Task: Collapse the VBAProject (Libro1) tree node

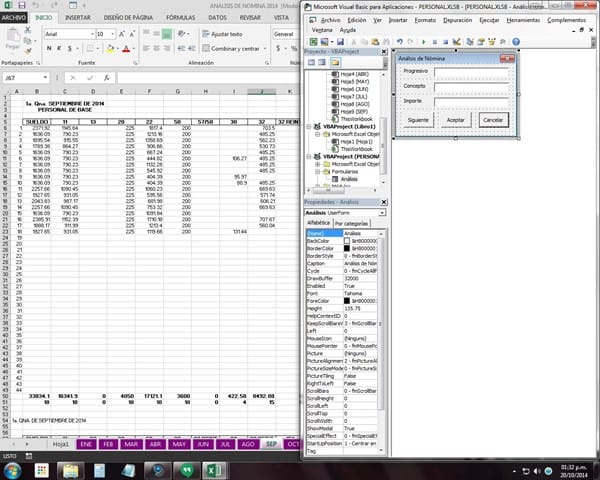Action: 308,128
